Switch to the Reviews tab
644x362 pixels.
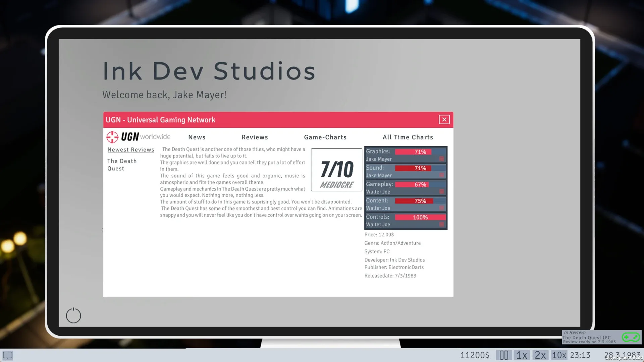(x=255, y=137)
